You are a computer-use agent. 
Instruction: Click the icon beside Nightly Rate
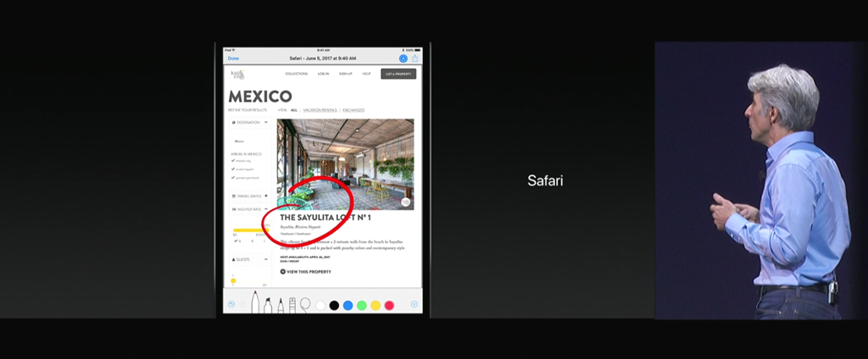click(x=234, y=210)
